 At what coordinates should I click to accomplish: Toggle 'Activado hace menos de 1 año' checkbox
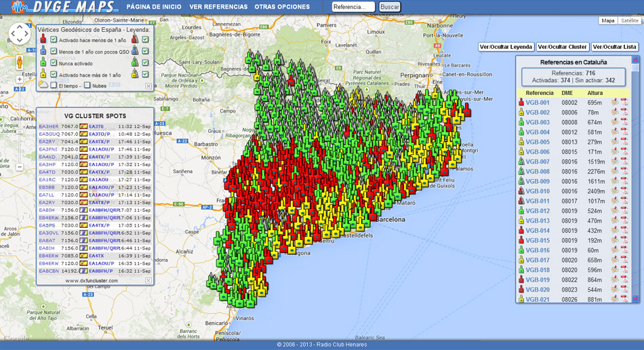54,39
